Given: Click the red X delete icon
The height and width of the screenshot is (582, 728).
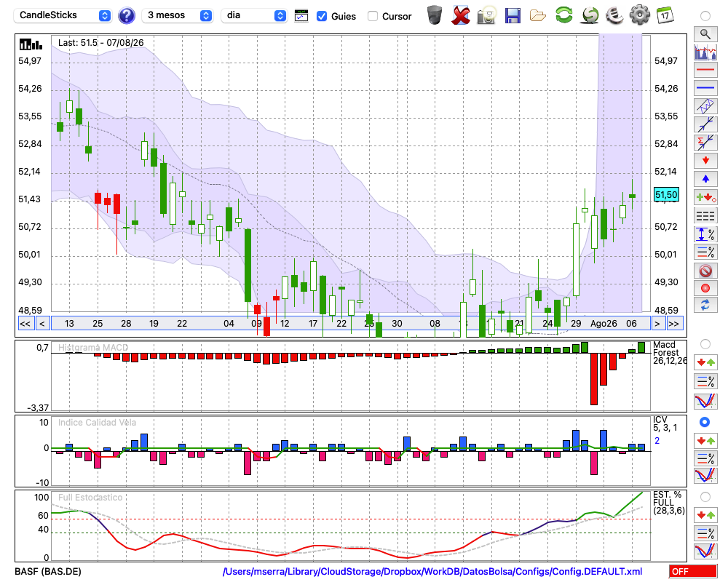Looking at the screenshot, I should click(x=460, y=16).
